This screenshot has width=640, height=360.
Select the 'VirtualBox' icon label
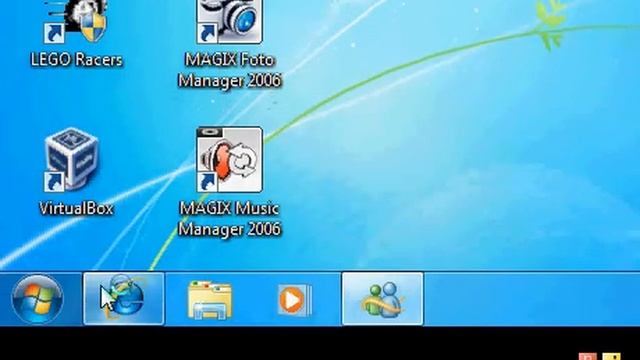click(x=76, y=209)
